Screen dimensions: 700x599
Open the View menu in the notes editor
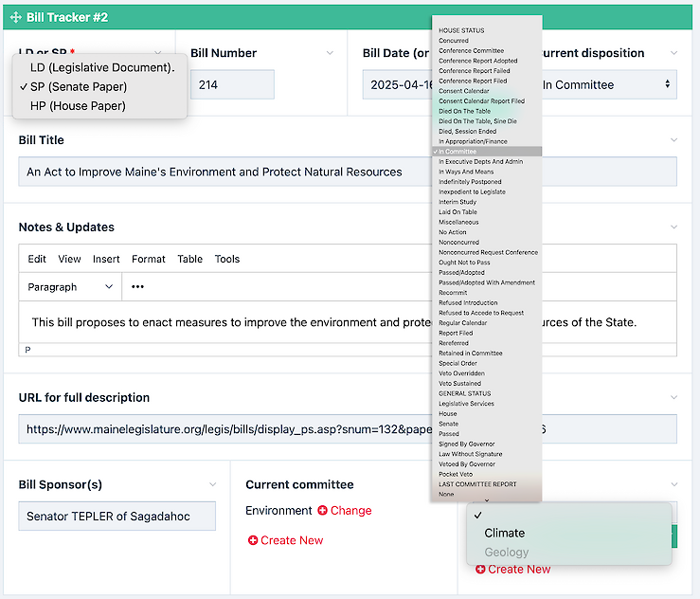[69, 259]
